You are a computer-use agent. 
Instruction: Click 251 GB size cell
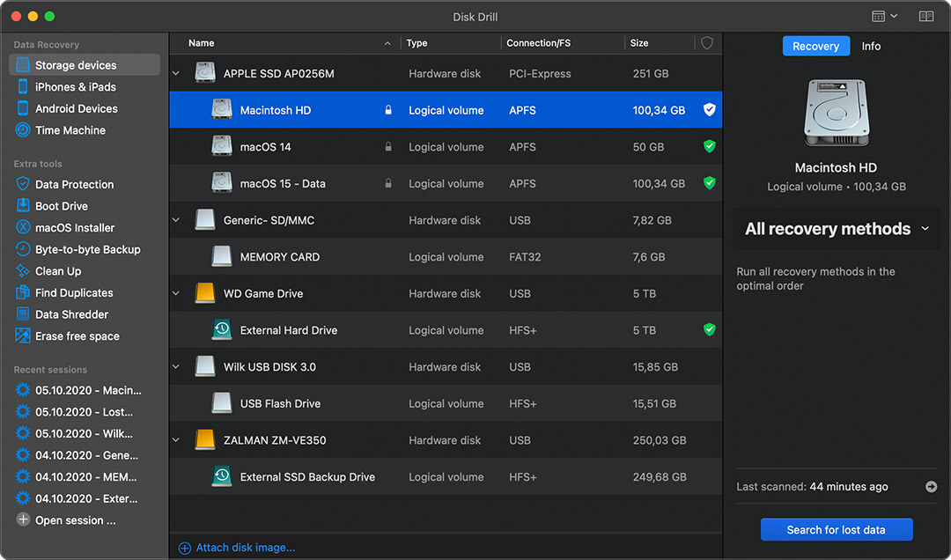click(651, 73)
